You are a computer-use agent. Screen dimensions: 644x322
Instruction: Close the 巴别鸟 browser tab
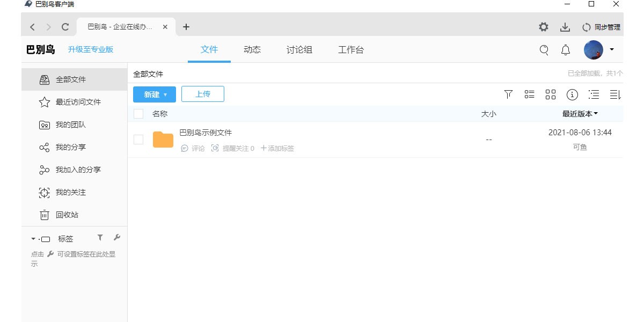[165, 27]
